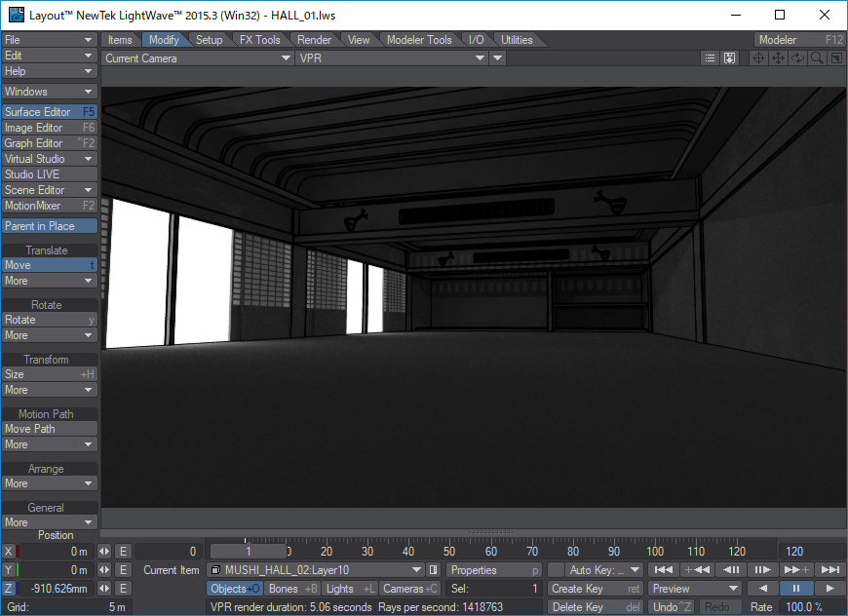
Task: Click the Create Key button
Action: (595, 589)
